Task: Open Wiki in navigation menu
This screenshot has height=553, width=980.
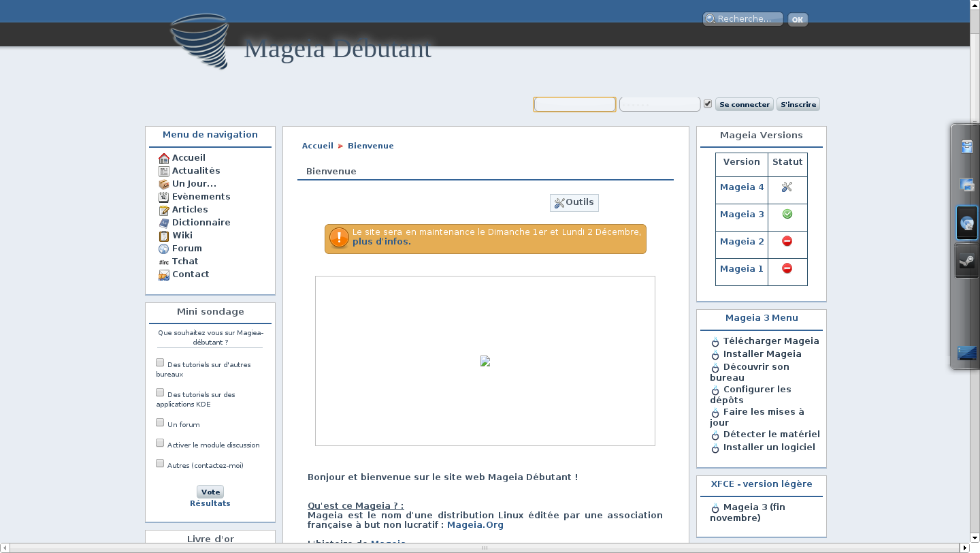Action: pyautogui.click(x=182, y=236)
